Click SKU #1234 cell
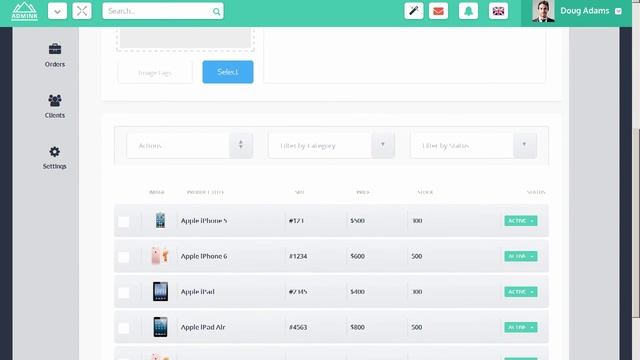This screenshot has height=360, width=640. [298, 256]
